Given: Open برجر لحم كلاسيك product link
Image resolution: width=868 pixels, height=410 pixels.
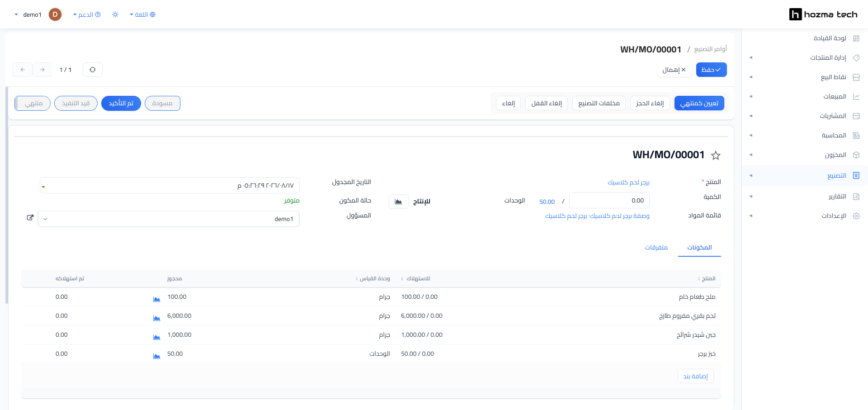Looking at the screenshot, I should pos(628,182).
